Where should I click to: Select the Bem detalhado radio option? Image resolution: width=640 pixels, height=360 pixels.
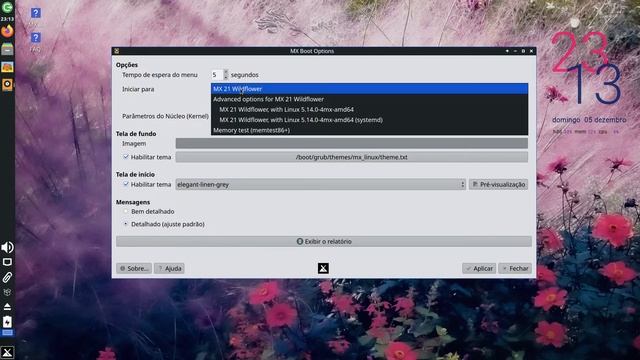click(x=126, y=211)
